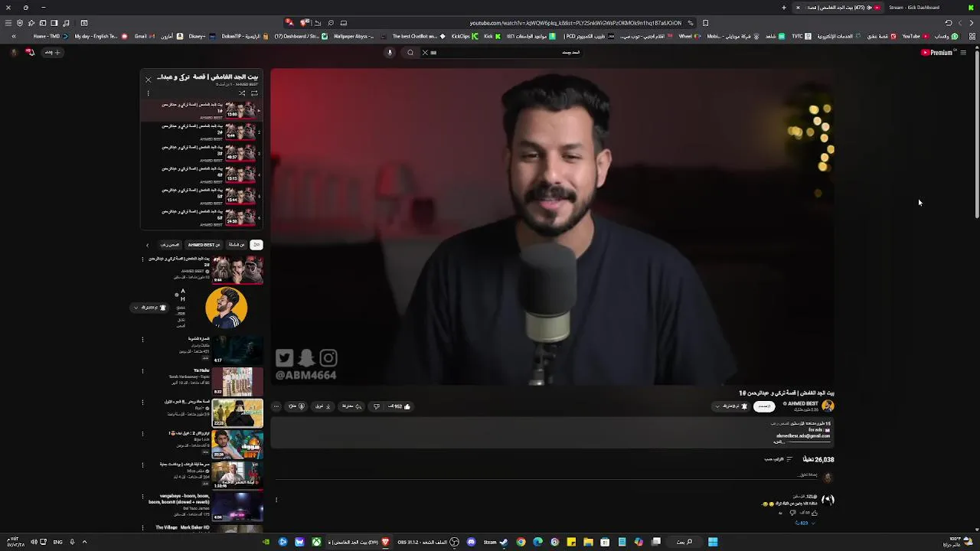This screenshot has height=551, width=980.
Task: Toggle playlist shuffle
Action: tap(242, 93)
